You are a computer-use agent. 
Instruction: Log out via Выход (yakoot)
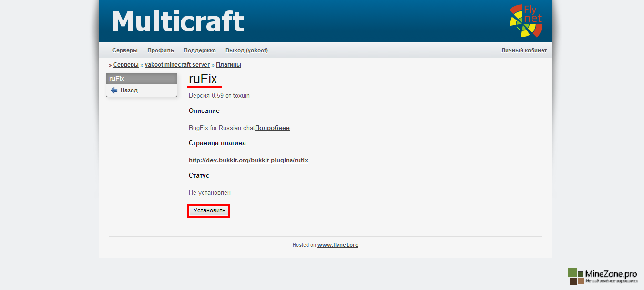[246, 50]
